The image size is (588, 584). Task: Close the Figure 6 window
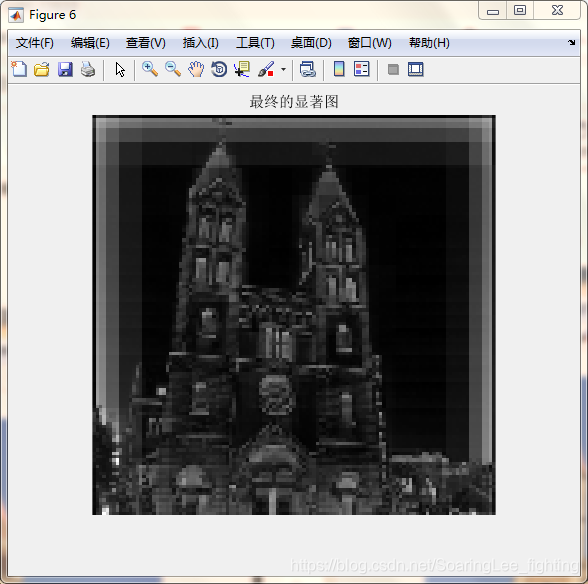pyautogui.click(x=557, y=11)
